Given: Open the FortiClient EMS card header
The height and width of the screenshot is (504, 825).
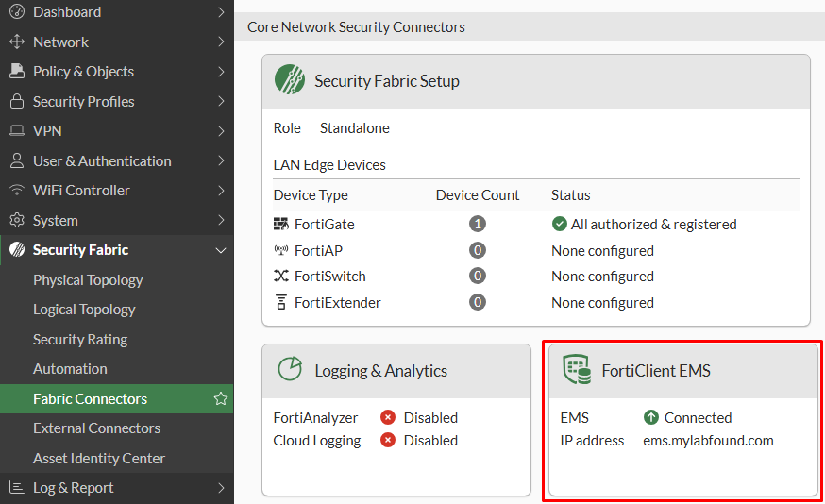Looking at the screenshot, I should pos(683,371).
